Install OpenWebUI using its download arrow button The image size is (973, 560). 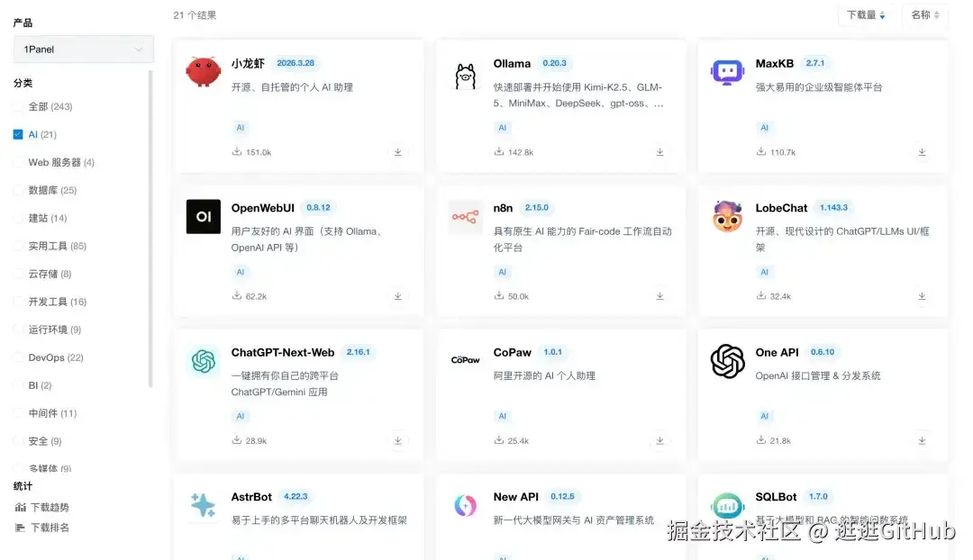(x=398, y=296)
